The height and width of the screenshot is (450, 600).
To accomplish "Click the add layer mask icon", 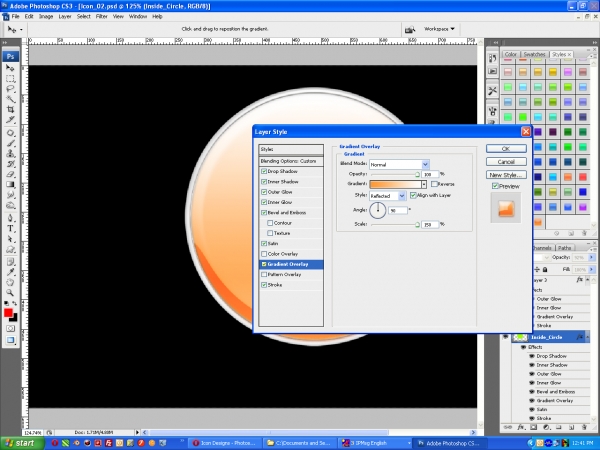I will click(533, 427).
